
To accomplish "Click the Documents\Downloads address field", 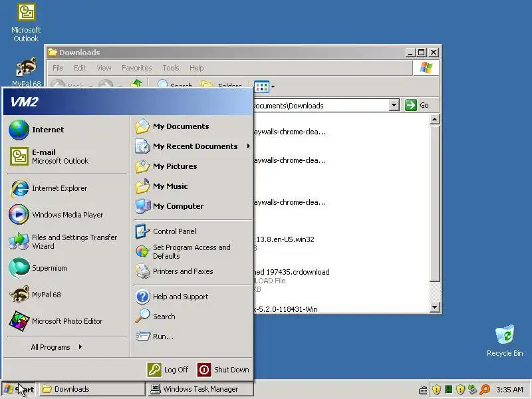I will coord(321,106).
